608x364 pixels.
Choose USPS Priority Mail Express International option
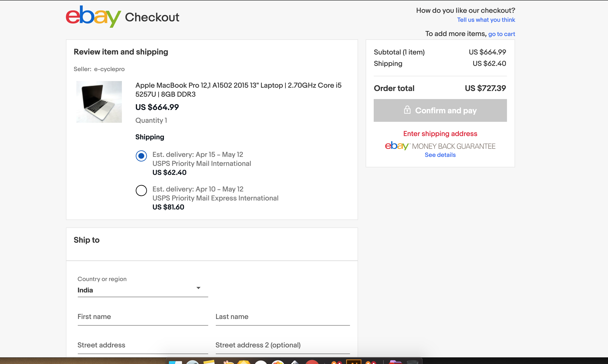tap(141, 190)
